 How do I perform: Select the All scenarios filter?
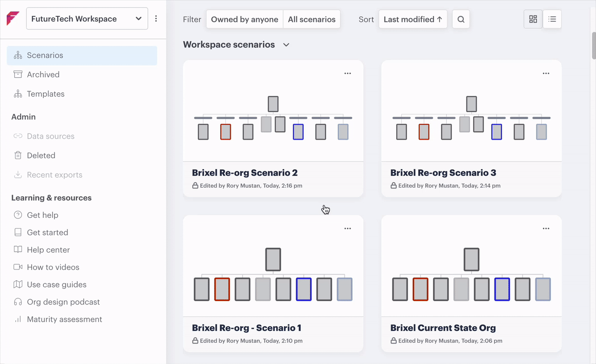tap(312, 20)
